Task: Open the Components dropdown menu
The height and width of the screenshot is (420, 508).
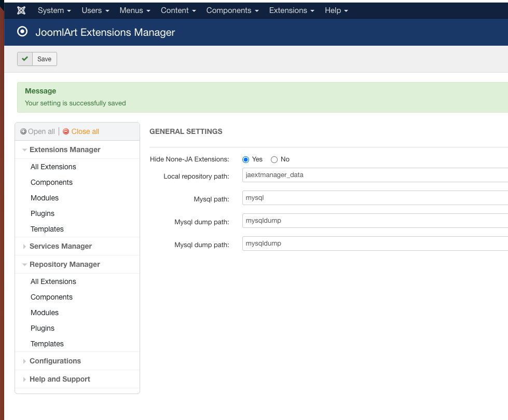Action: (232, 10)
